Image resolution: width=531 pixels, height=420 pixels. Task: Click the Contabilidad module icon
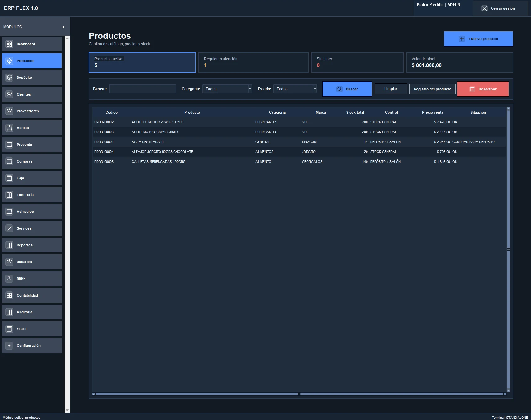click(9, 295)
